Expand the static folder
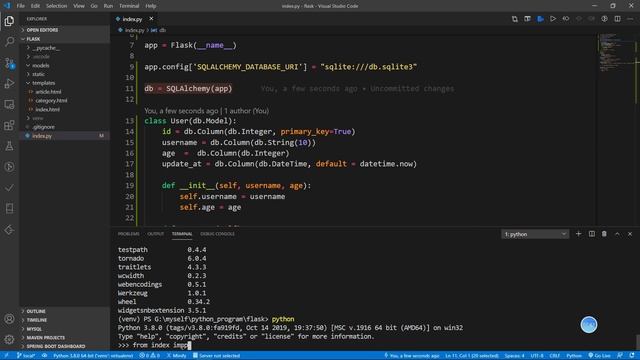The width and height of the screenshot is (640, 360). point(64,74)
